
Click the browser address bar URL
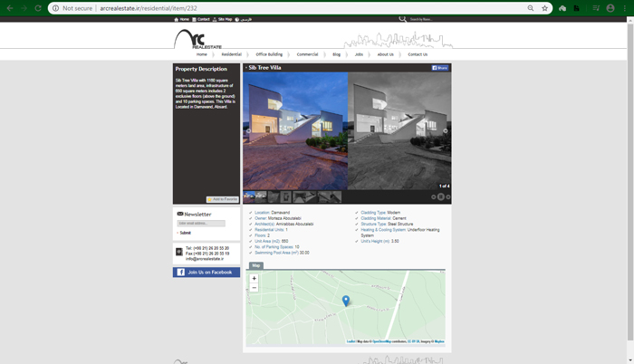click(x=149, y=8)
